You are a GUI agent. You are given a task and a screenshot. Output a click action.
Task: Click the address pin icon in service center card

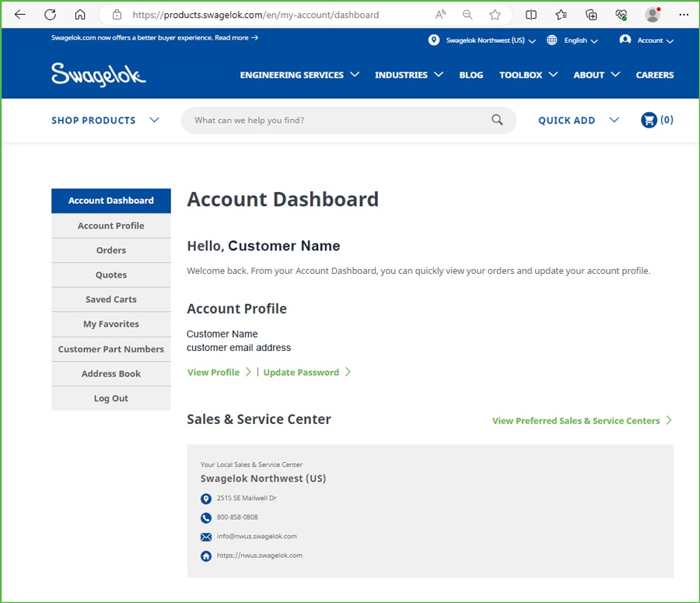coord(206,499)
